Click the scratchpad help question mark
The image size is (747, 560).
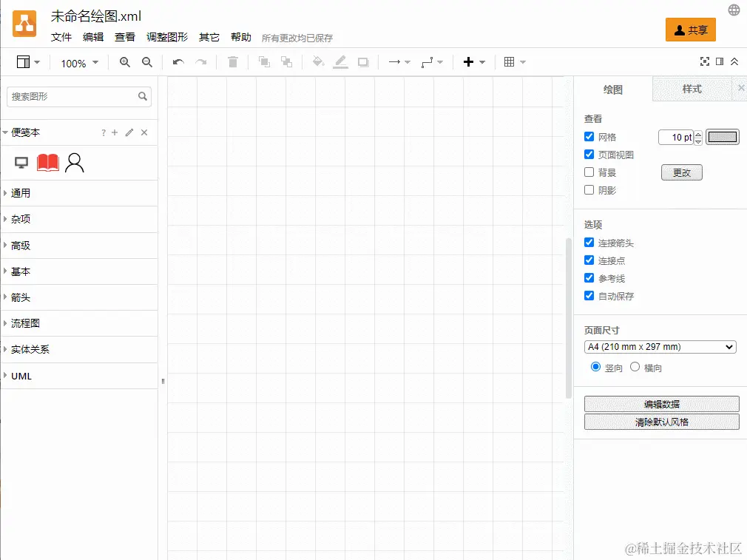click(x=104, y=132)
